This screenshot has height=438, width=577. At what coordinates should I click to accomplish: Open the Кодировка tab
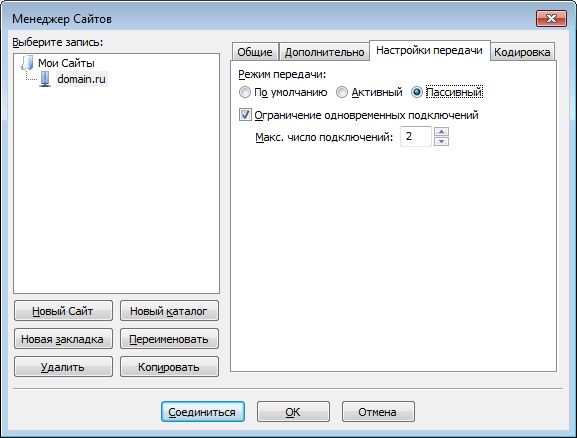click(522, 52)
